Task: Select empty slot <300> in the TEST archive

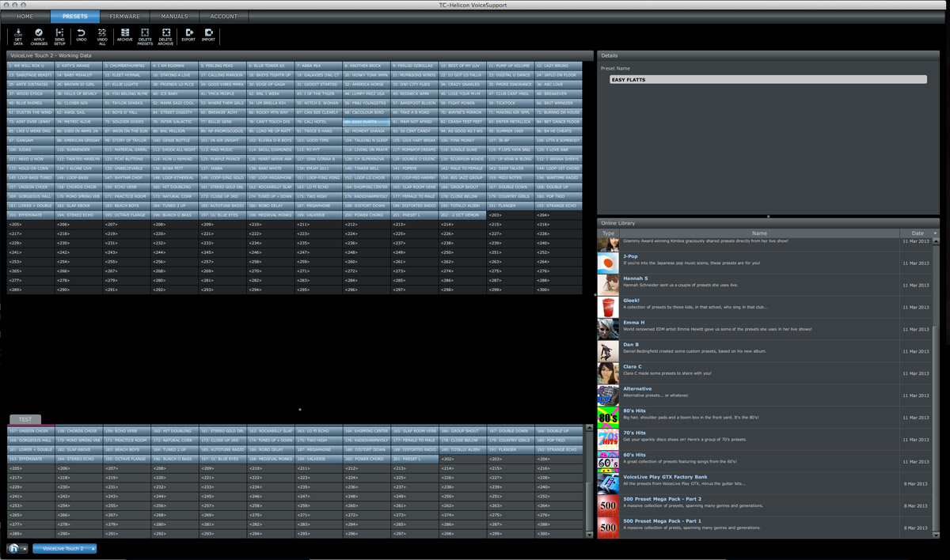Action: coord(560,533)
